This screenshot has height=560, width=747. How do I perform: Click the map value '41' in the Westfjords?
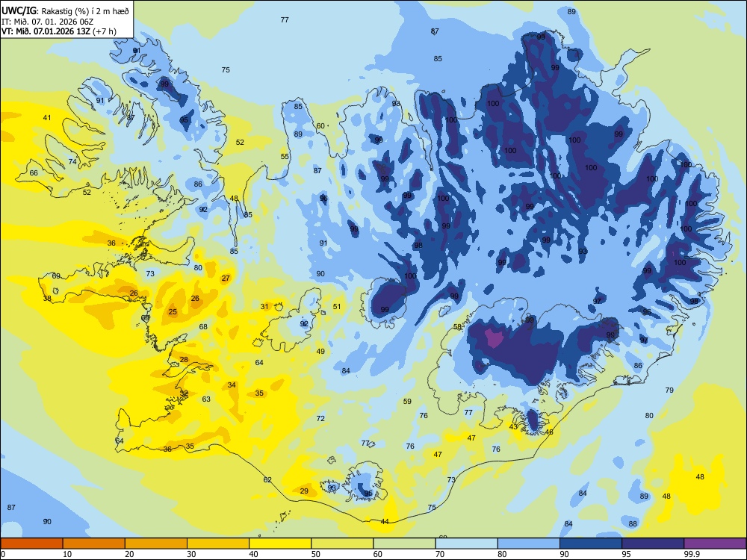point(46,118)
